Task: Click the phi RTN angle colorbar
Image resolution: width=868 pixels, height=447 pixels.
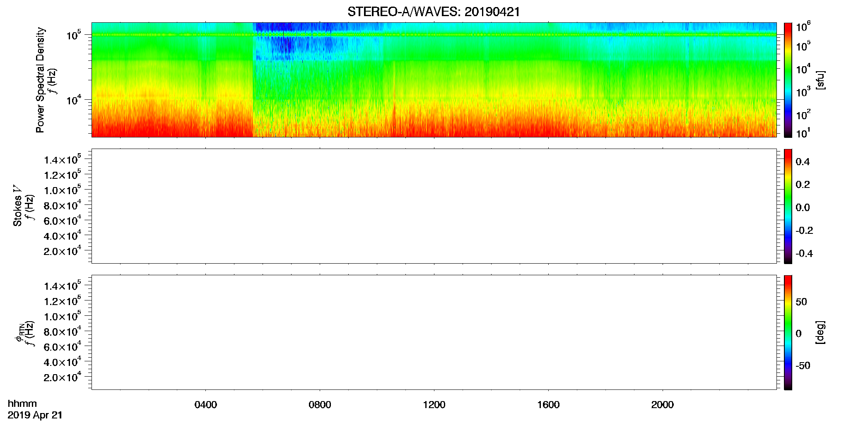Action: click(x=788, y=332)
